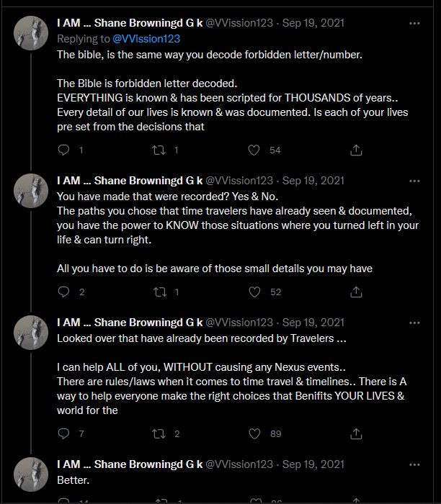Reply to the tweet with 2 replies

63,292
